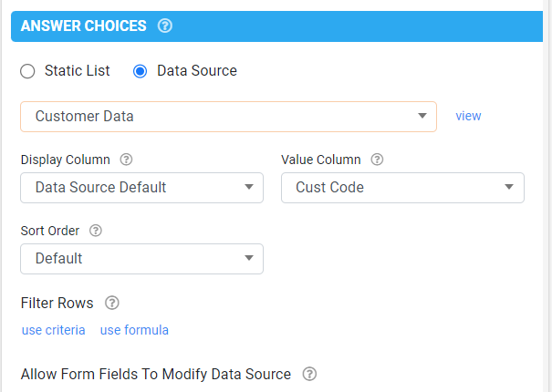
Task: Select the Data Source radio button
Action: pos(140,71)
